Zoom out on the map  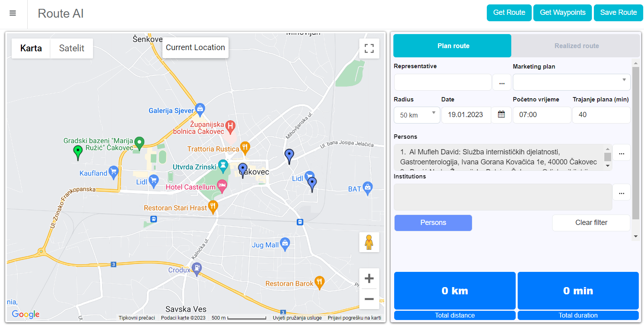click(x=369, y=299)
